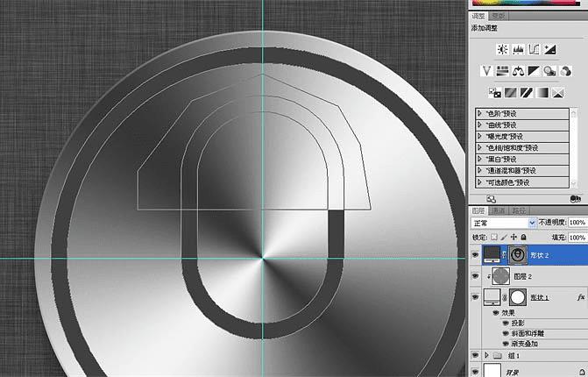Click the 不透明度 value field
Image resolution: width=588 pixels, height=377 pixels.
[x=577, y=223]
